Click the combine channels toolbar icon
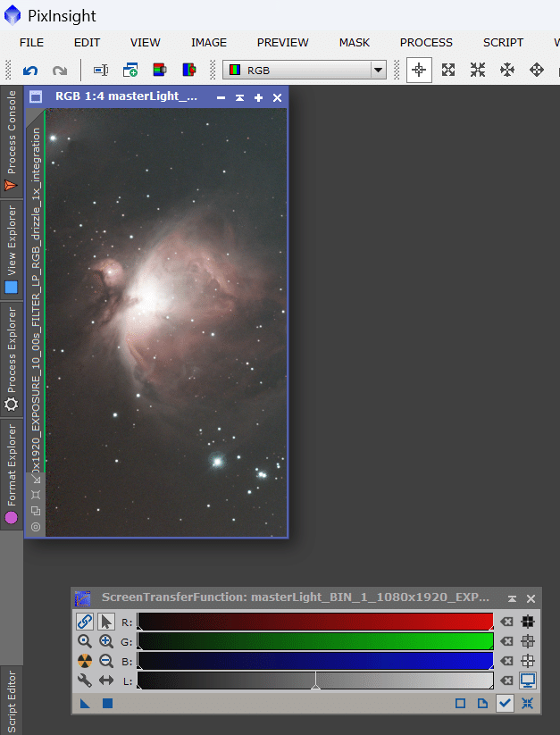Screen dimensions: 560x735 (188, 71)
